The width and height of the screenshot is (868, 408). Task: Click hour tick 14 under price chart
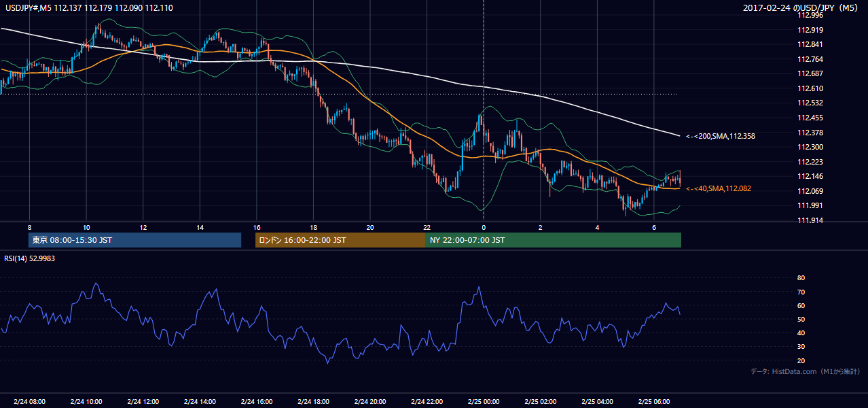pyautogui.click(x=200, y=227)
